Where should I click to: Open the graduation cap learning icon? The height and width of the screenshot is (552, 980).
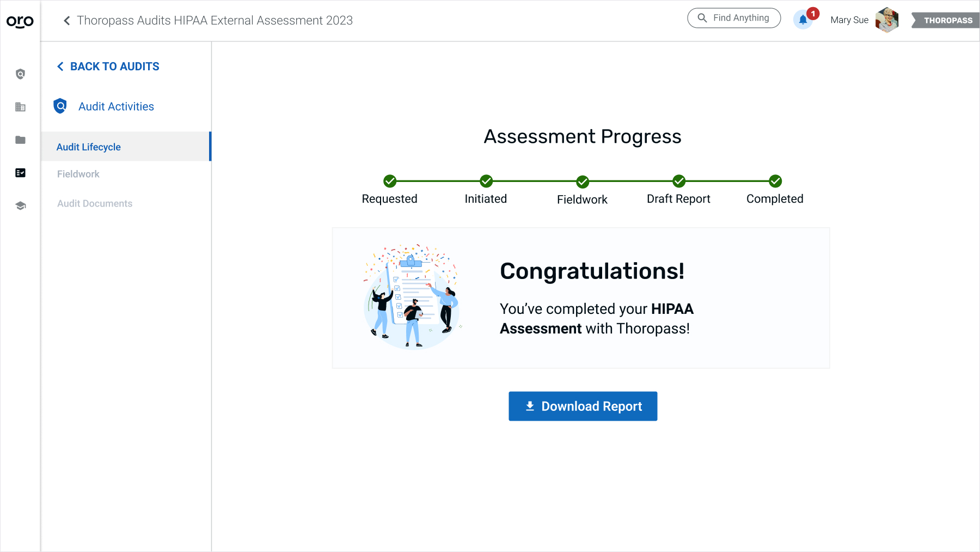20,205
